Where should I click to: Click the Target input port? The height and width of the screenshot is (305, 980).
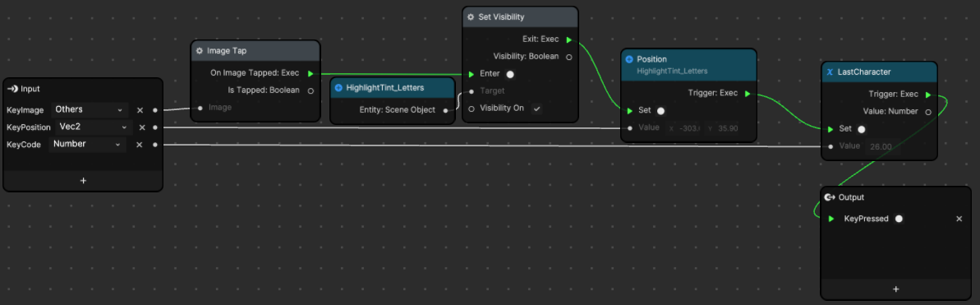(472, 91)
